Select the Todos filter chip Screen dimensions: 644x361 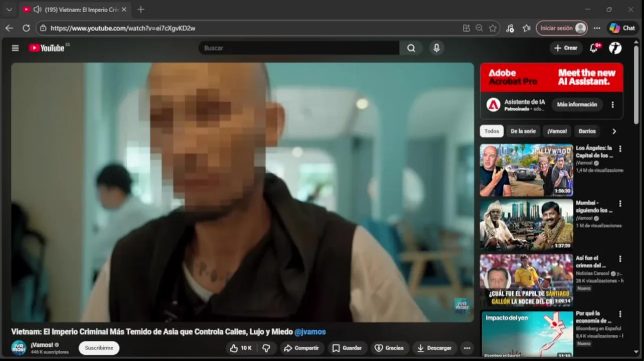[492, 131]
